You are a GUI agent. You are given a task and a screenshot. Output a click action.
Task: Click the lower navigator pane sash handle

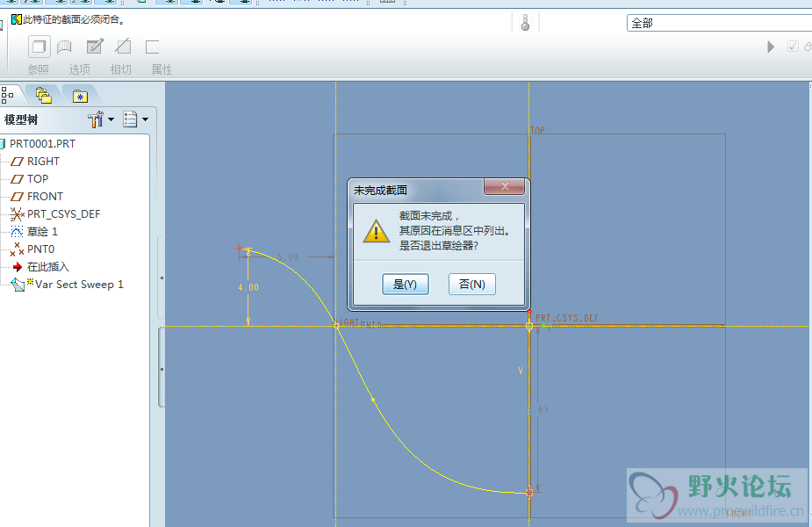pos(162,369)
